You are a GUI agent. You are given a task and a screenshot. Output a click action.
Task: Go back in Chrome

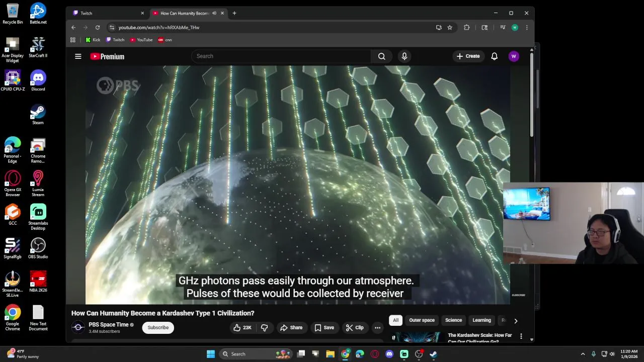click(73, 28)
